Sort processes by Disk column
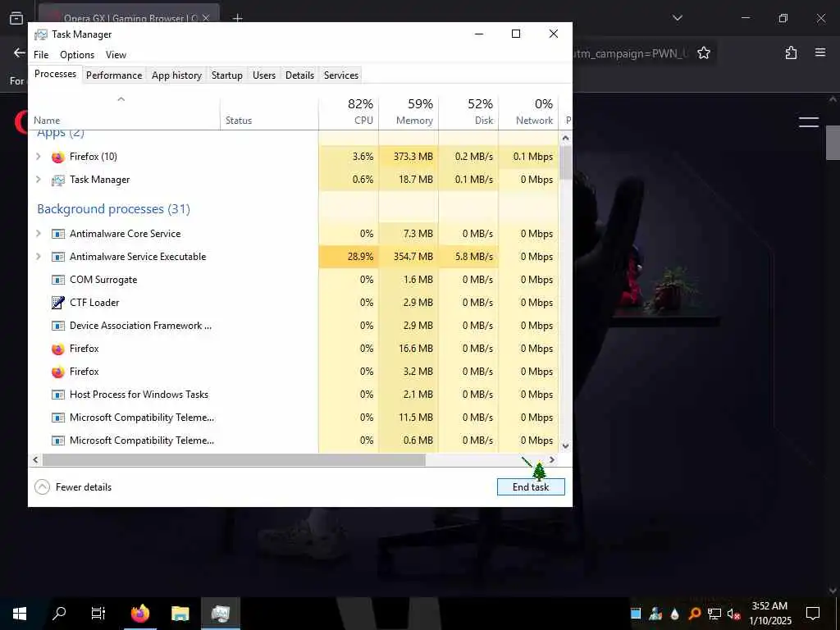This screenshot has height=630, width=840. point(468,112)
